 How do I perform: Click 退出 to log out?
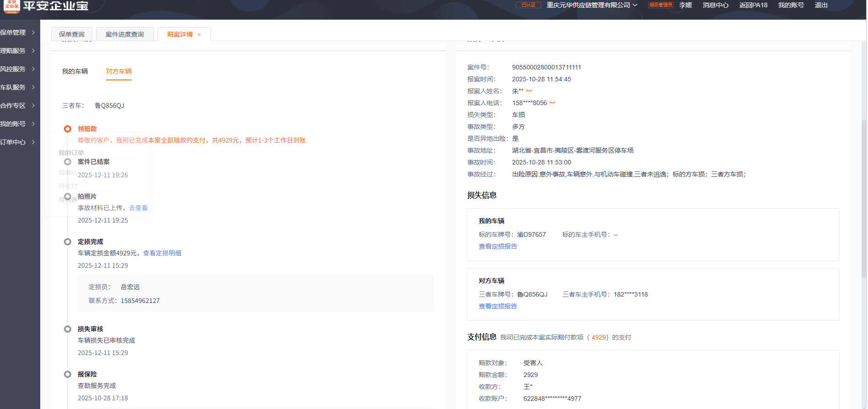coord(821,5)
